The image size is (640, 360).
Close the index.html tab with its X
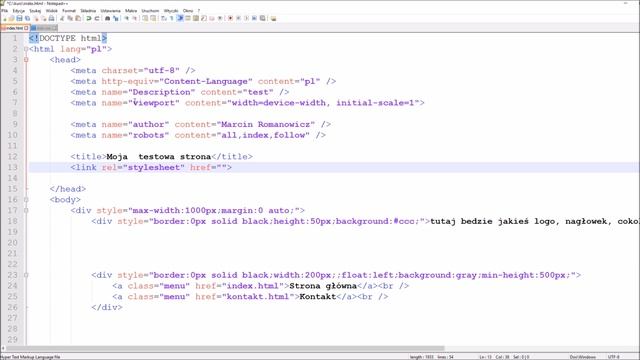[x=26, y=28]
